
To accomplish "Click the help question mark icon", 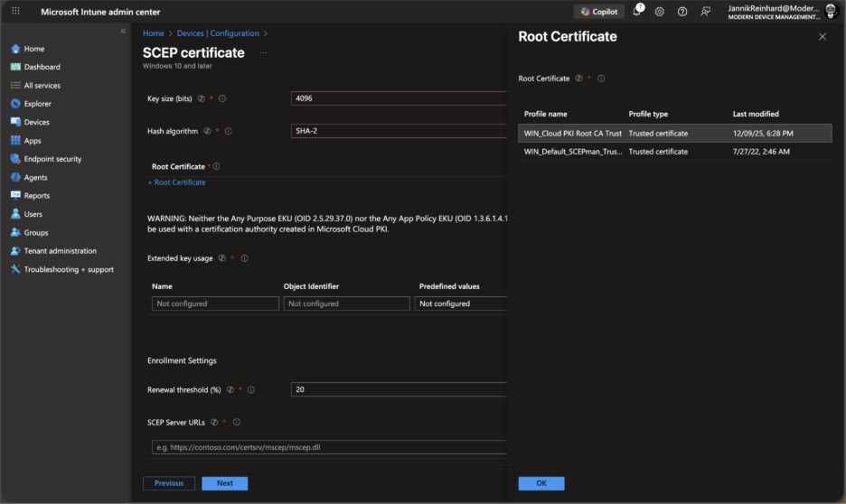I will pyautogui.click(x=682, y=11).
